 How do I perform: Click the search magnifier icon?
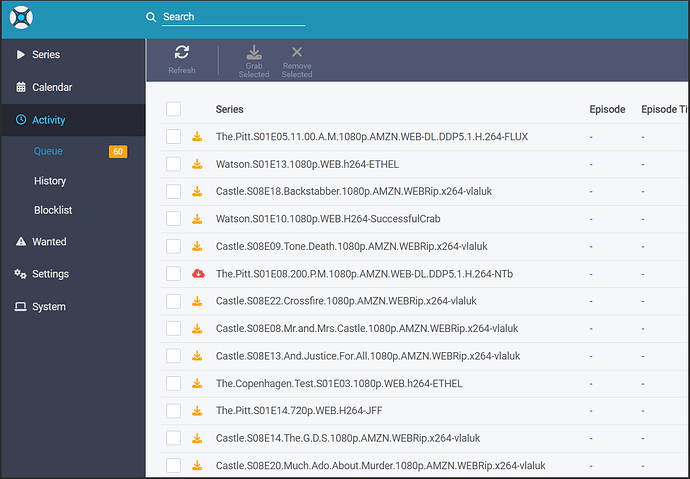[x=151, y=17]
